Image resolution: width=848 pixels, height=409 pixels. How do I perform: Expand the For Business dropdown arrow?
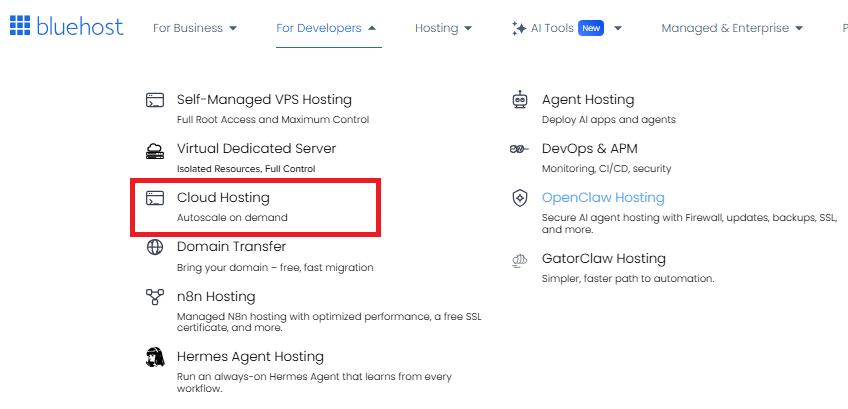click(x=233, y=28)
